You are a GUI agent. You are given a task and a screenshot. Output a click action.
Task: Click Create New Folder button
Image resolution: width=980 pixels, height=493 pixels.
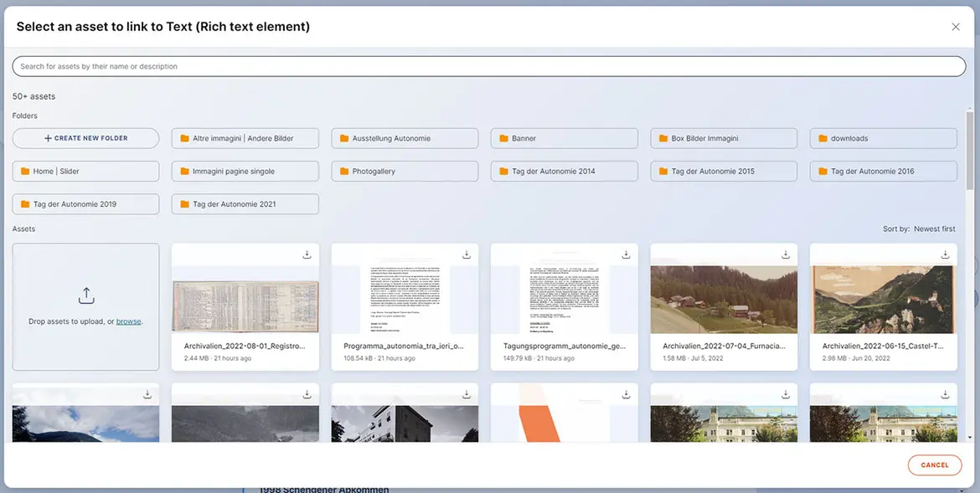pyautogui.click(x=85, y=138)
